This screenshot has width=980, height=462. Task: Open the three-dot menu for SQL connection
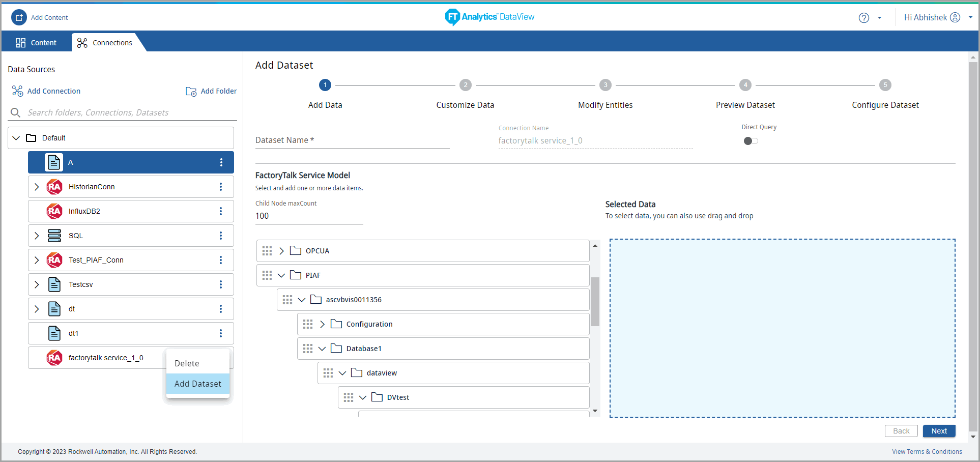point(221,236)
